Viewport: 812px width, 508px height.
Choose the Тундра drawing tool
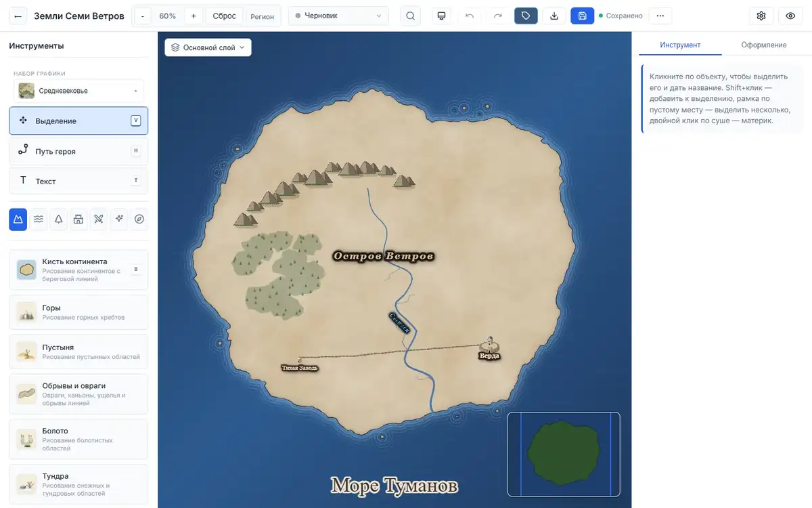click(x=78, y=484)
